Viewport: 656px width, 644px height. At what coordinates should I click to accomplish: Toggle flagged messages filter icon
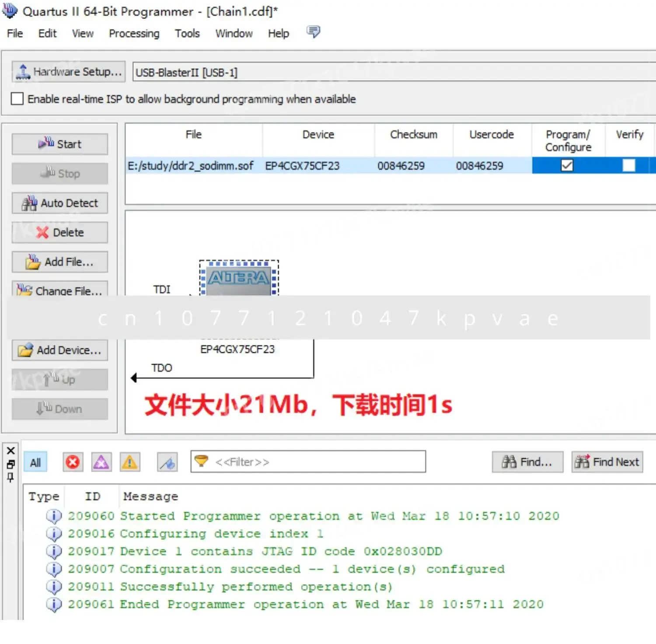(x=167, y=462)
